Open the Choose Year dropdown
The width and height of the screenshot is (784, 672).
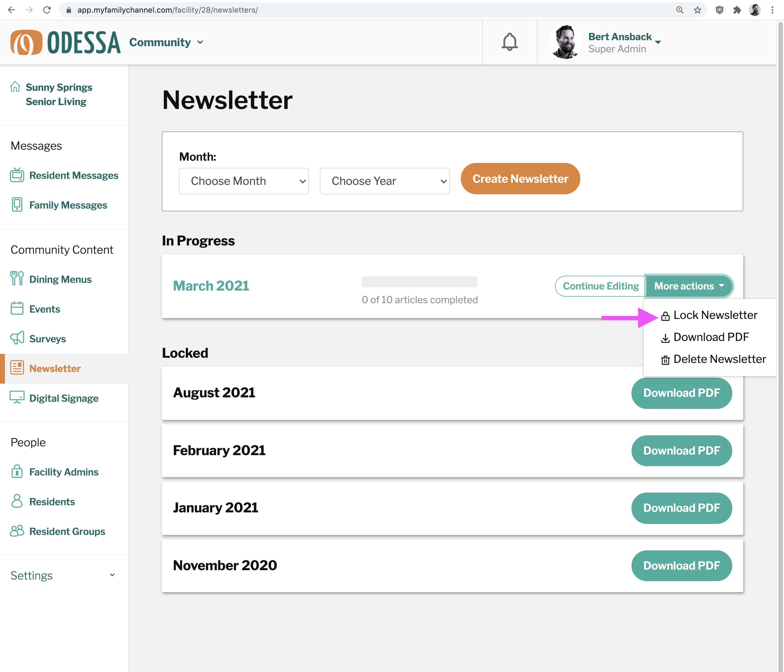click(x=385, y=181)
